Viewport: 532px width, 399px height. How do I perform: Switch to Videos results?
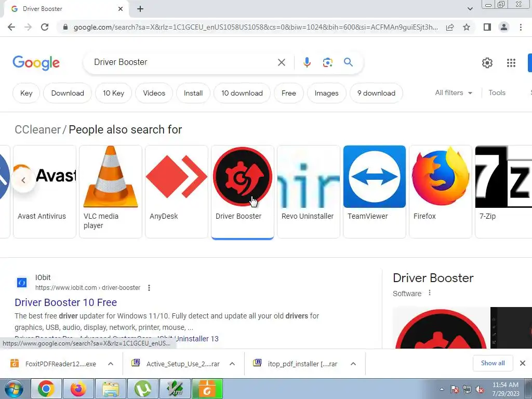[154, 93]
